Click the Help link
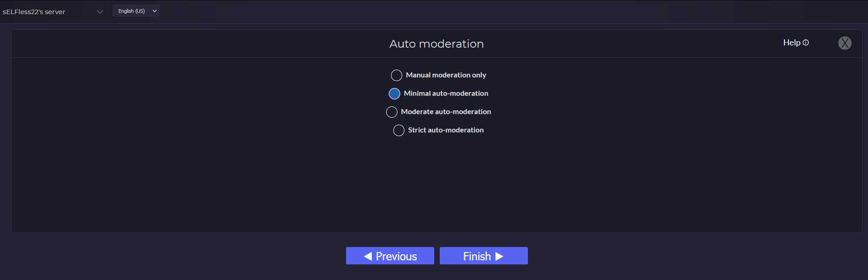 coord(792,42)
